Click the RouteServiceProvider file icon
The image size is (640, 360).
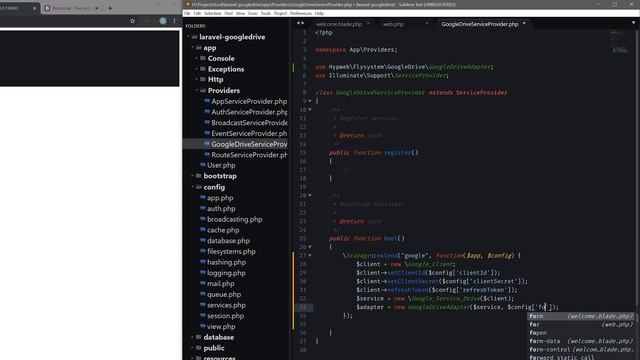pos(207,155)
